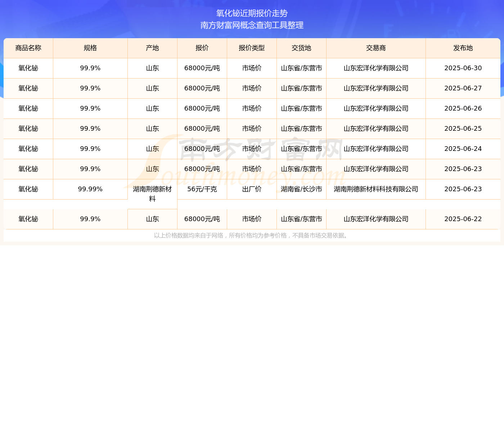Select date cell 2025-06-26

(463, 108)
